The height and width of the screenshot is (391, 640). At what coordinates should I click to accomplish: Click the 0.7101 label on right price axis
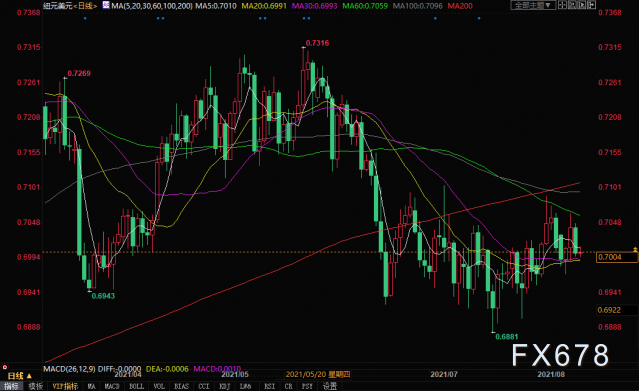pos(610,187)
